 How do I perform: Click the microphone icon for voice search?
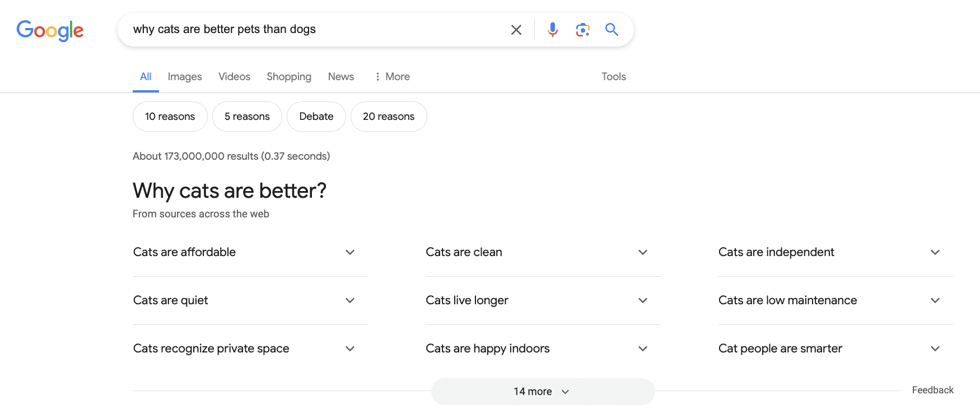pyautogui.click(x=552, y=29)
